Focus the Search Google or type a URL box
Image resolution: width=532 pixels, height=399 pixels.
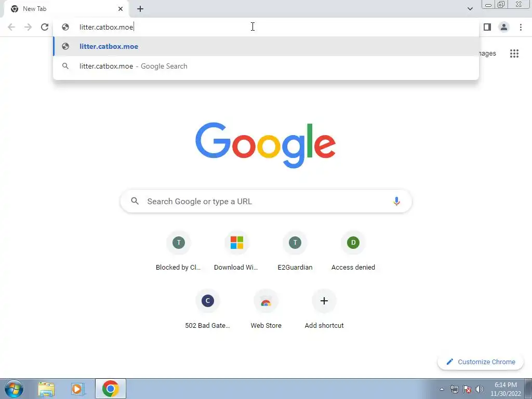266,201
